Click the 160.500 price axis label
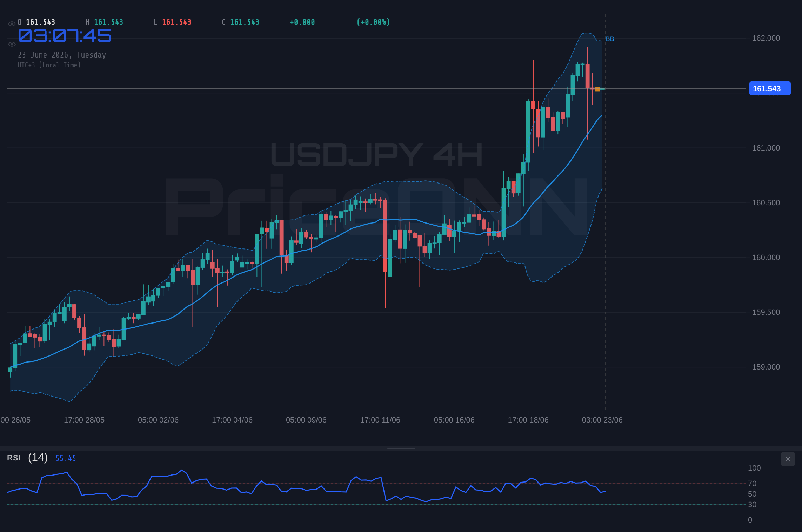Viewport: 802px width, 532px height. [766, 203]
